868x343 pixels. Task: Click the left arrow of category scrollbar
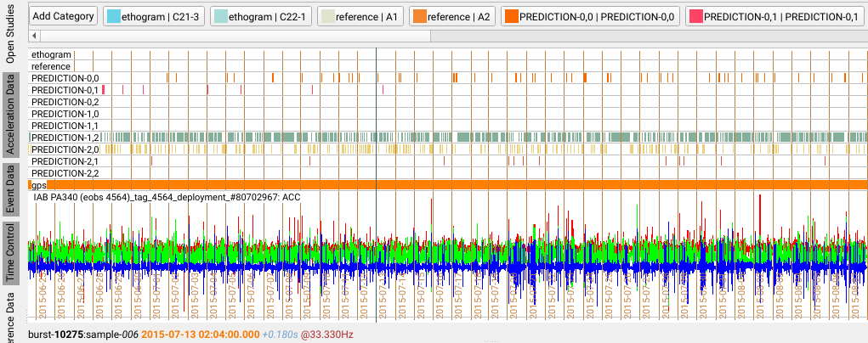34,36
